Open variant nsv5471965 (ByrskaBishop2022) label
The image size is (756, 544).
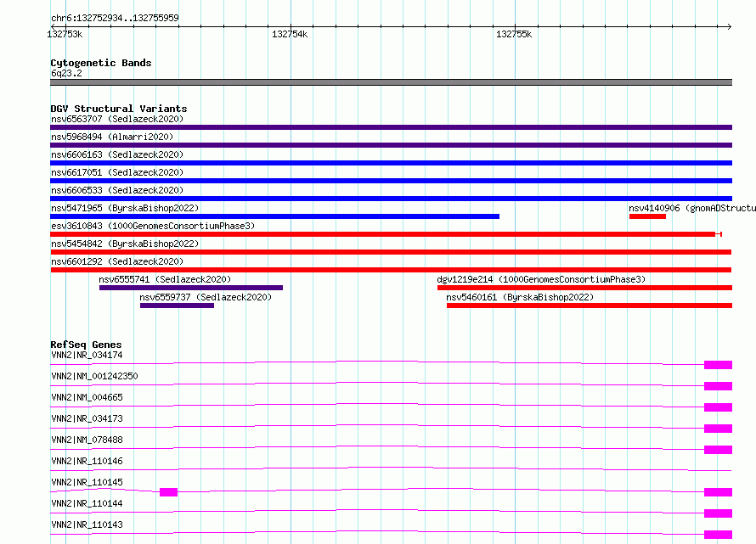tap(125, 208)
